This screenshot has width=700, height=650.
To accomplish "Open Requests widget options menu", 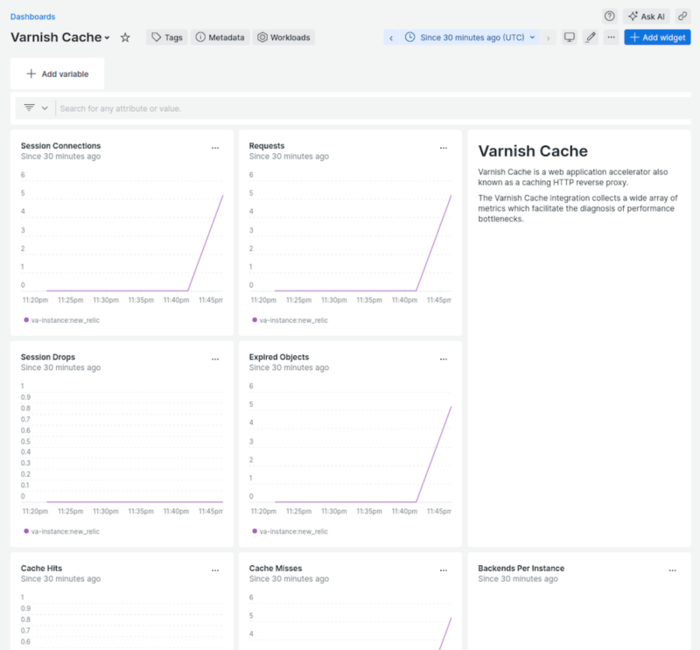I will pyautogui.click(x=443, y=148).
